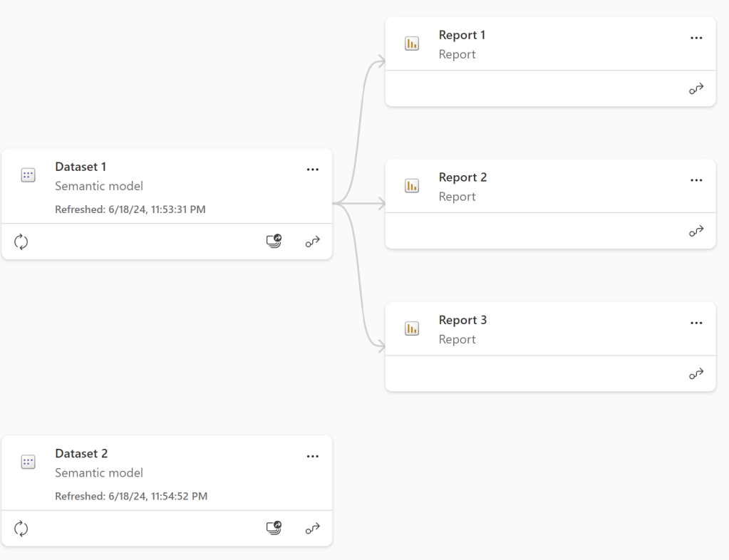
Task: Click the Dataset 2 semantic model icon
Action: pos(28,462)
